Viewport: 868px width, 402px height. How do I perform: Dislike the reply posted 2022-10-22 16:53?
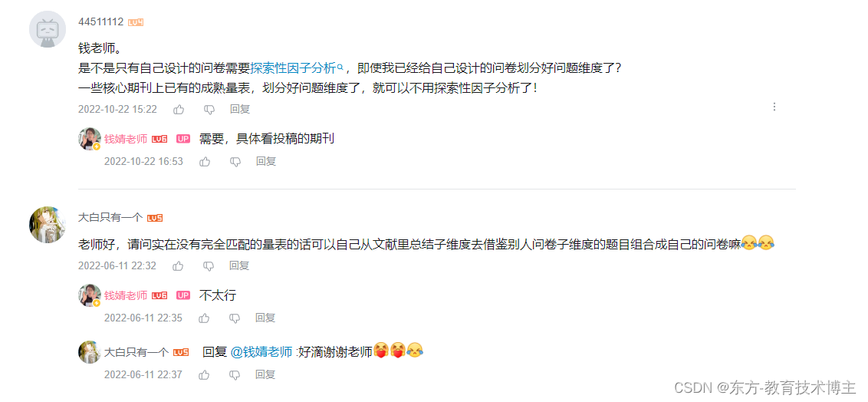[235, 162]
